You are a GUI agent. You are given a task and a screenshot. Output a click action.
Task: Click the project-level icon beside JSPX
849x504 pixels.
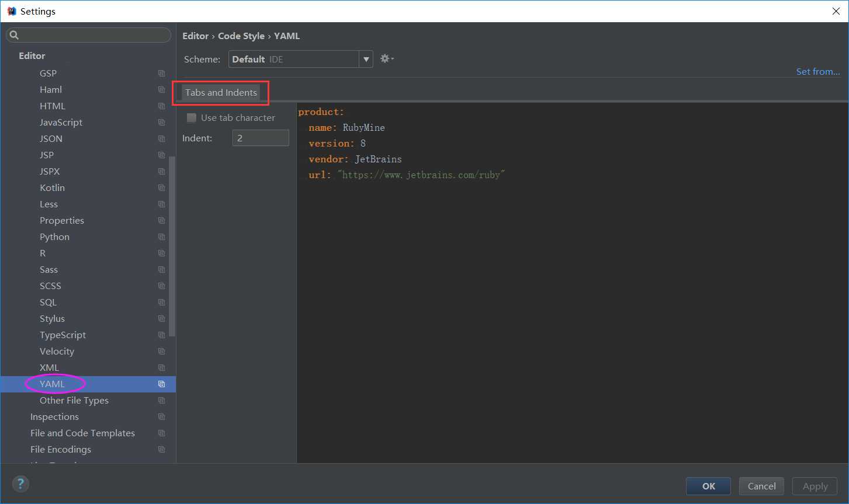pos(161,172)
